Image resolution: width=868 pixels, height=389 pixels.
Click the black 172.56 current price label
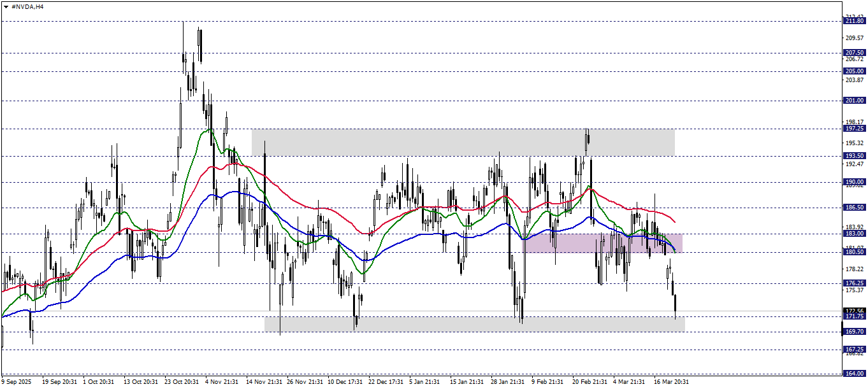[855, 311]
